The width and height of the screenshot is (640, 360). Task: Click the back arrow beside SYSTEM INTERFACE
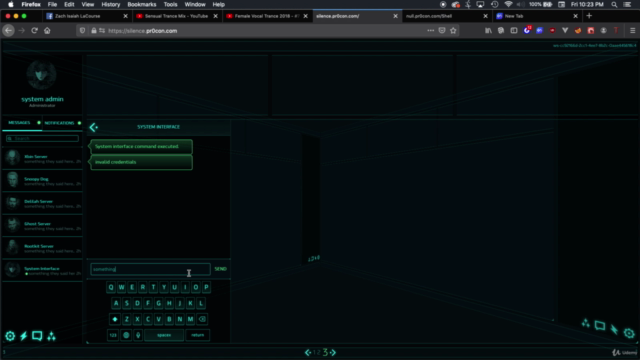(x=93, y=127)
